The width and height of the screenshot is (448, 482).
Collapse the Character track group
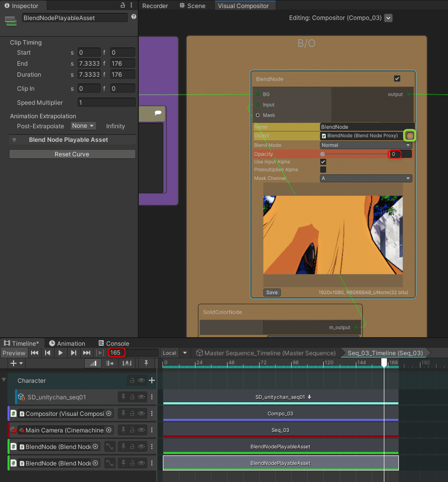coord(4,380)
